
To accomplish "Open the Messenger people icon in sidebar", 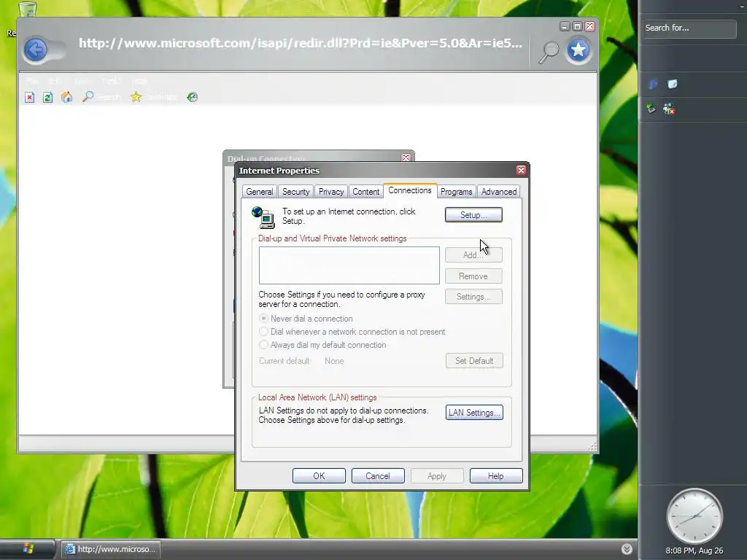I will [x=669, y=109].
